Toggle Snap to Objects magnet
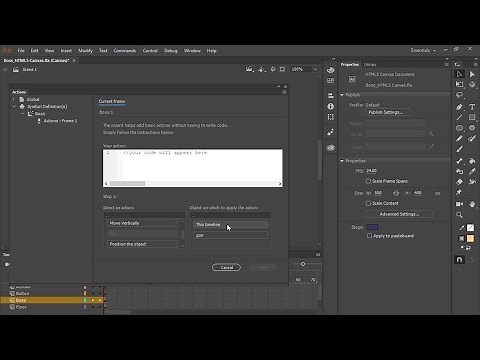Screen dimensions: 480x360 click(x=460, y=260)
